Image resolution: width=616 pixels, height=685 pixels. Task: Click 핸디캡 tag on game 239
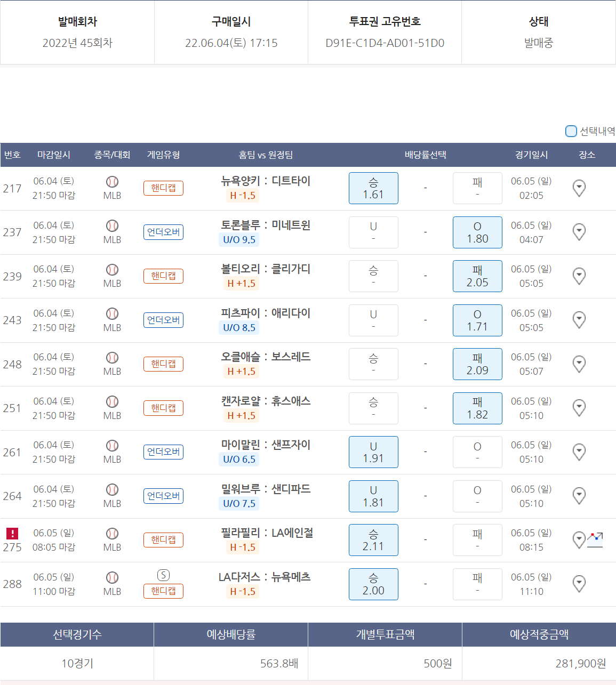tap(163, 276)
